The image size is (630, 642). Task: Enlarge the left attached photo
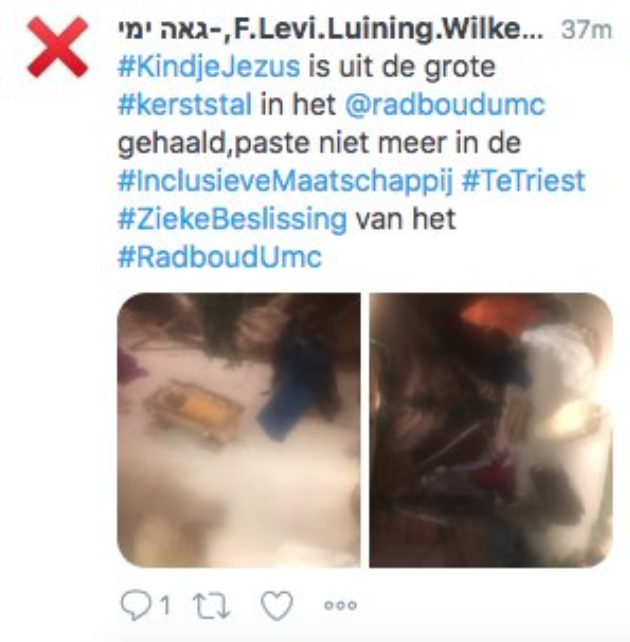[x=239, y=430]
